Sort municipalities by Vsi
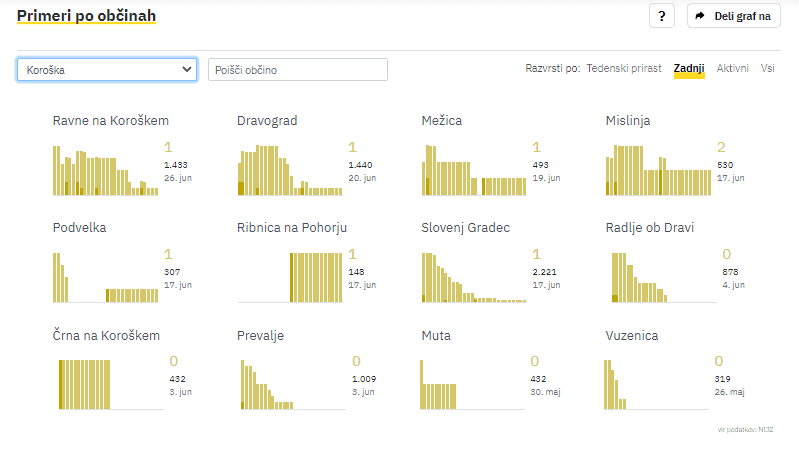Screen dimensions: 799x453 tap(767, 68)
